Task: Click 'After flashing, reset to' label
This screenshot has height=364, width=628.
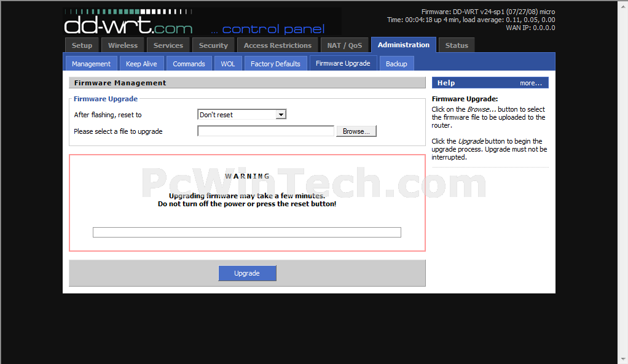Action: (108, 115)
